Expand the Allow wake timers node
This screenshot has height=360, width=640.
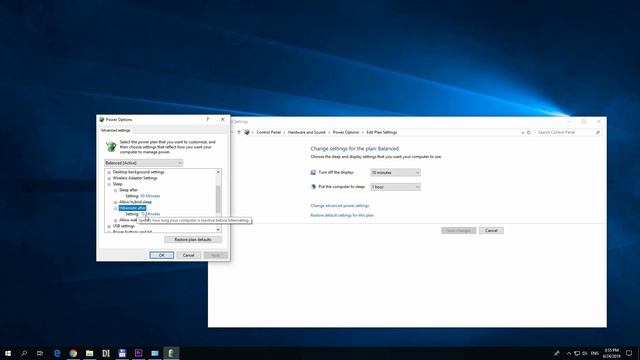[115, 220]
